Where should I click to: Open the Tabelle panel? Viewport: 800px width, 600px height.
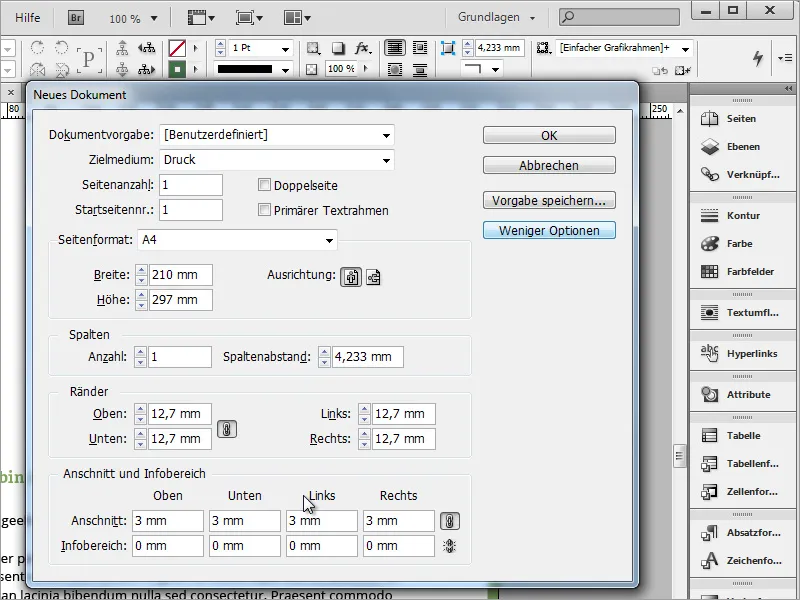(742, 436)
